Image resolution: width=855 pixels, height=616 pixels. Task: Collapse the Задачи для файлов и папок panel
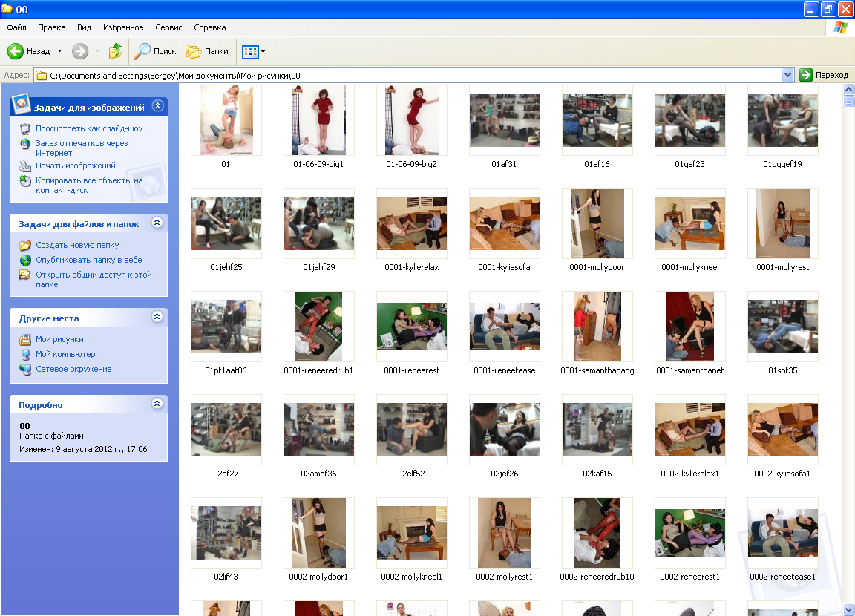[x=157, y=223]
